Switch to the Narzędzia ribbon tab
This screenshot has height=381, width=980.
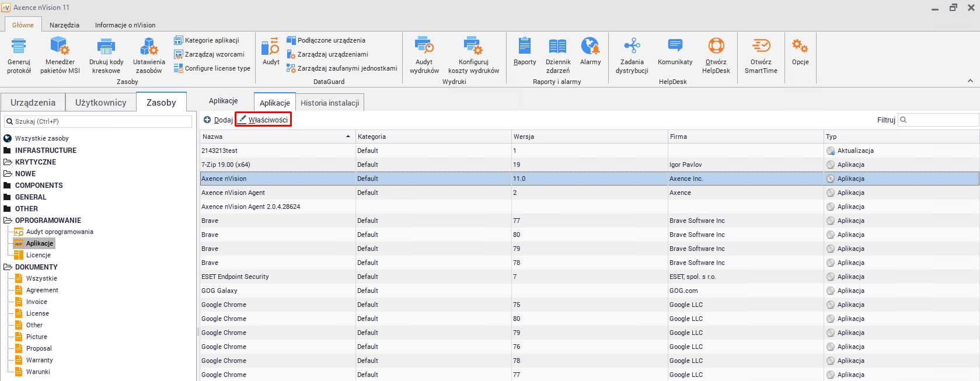[64, 25]
